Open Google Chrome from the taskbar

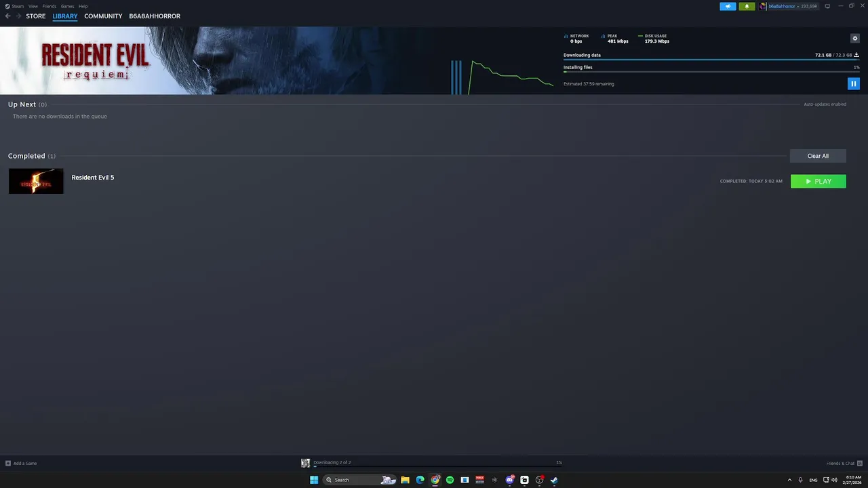435,480
